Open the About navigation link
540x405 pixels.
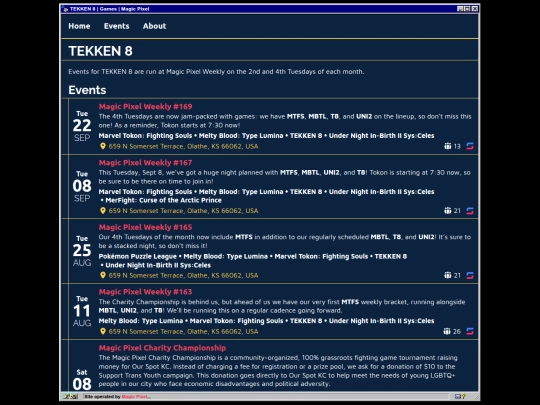click(154, 26)
